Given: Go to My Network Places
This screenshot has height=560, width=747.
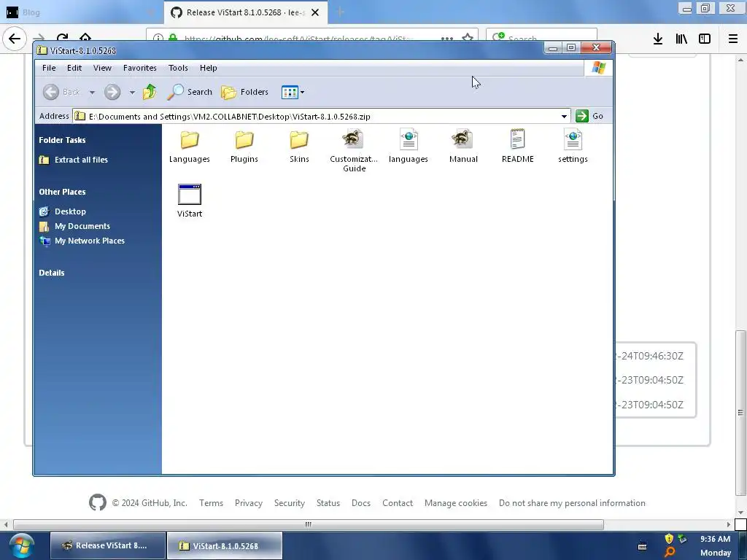Looking at the screenshot, I should [82, 241].
